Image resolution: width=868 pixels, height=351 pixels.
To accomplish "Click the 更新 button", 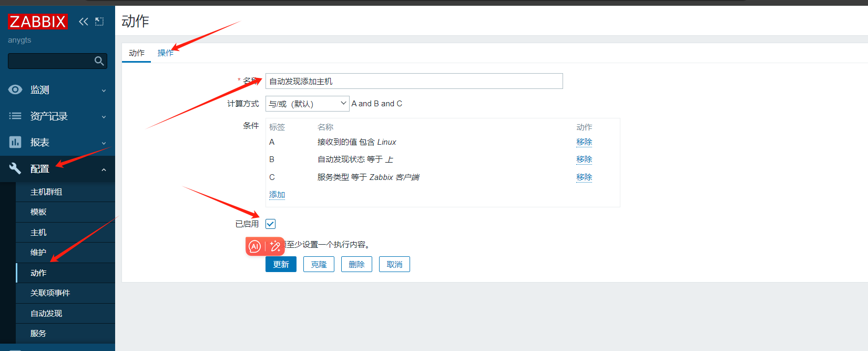I will click(x=281, y=264).
